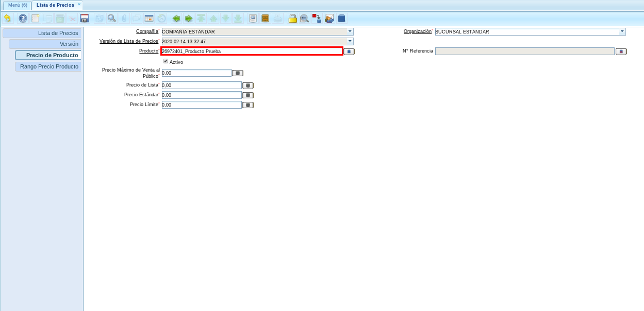Open calculator for Precio Estándar

pyautogui.click(x=248, y=95)
